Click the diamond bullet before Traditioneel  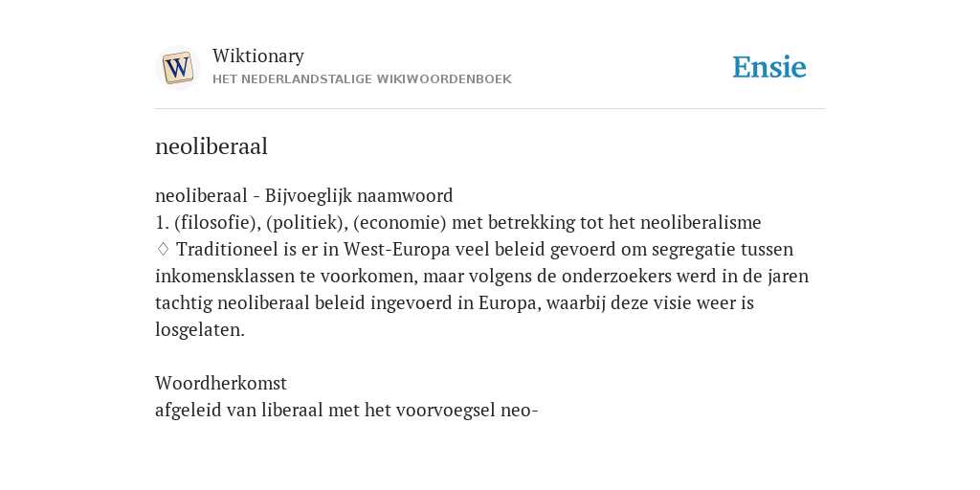pyautogui.click(x=163, y=249)
